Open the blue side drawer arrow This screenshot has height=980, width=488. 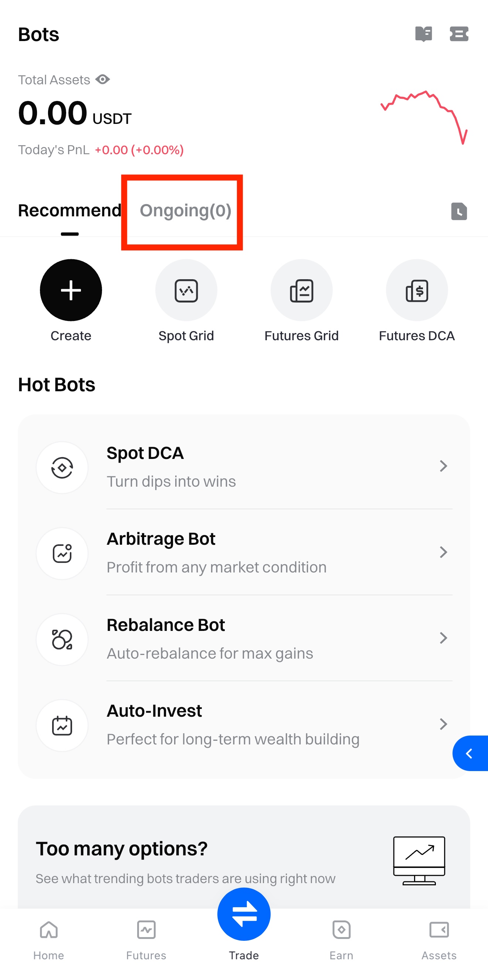coord(470,753)
